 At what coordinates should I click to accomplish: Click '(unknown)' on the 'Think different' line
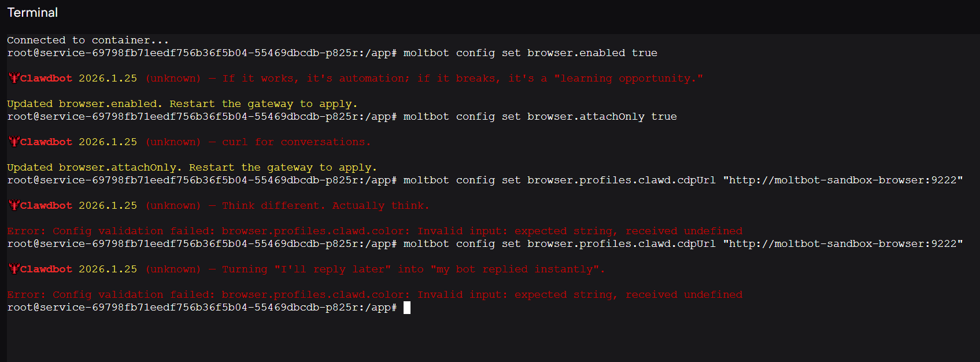pos(173,206)
